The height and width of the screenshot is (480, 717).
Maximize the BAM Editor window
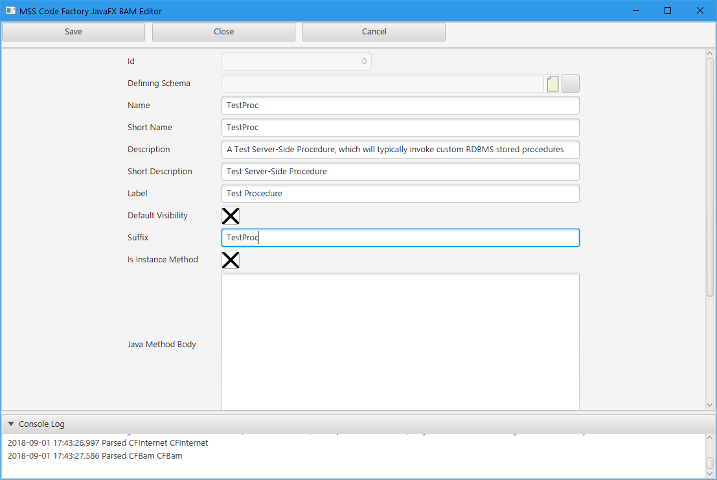click(x=667, y=10)
